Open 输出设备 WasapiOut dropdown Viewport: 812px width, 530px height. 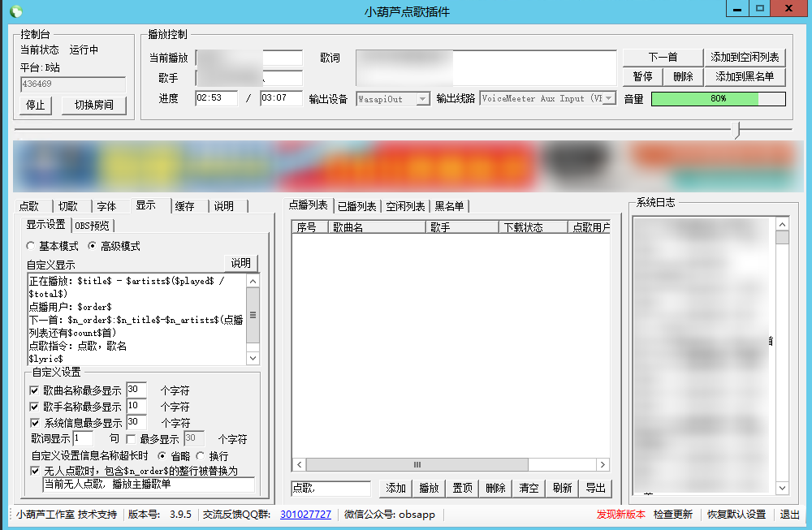(422, 99)
